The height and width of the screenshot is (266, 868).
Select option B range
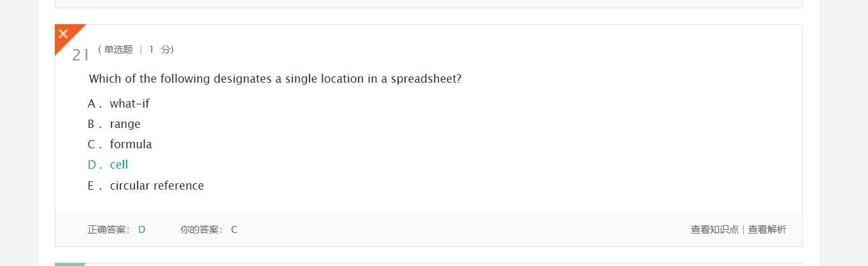(x=114, y=124)
